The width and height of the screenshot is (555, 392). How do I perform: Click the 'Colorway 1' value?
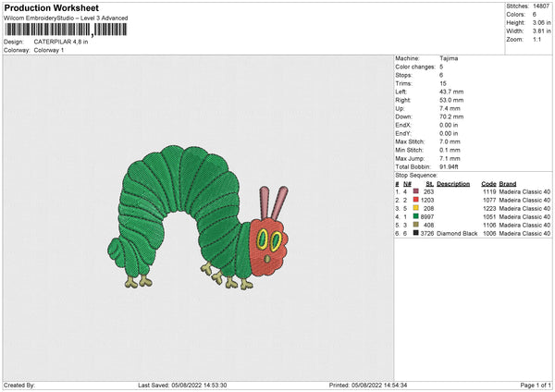(49, 50)
